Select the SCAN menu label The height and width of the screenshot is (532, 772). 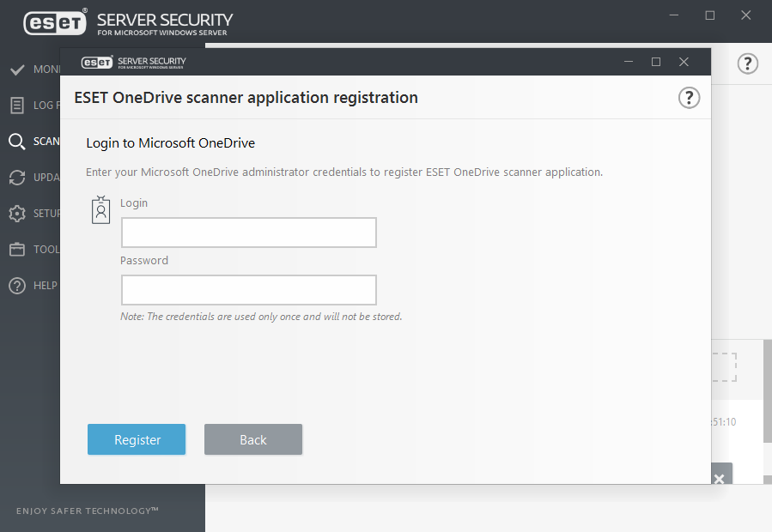click(46, 142)
